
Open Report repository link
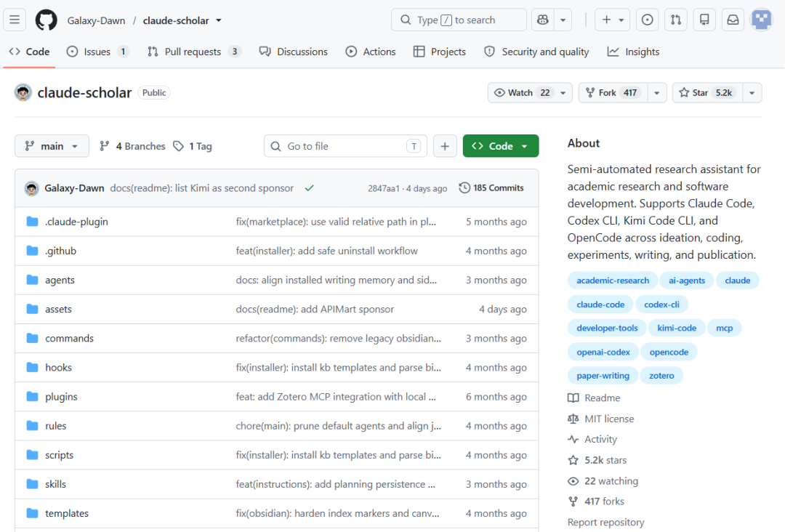click(x=605, y=522)
